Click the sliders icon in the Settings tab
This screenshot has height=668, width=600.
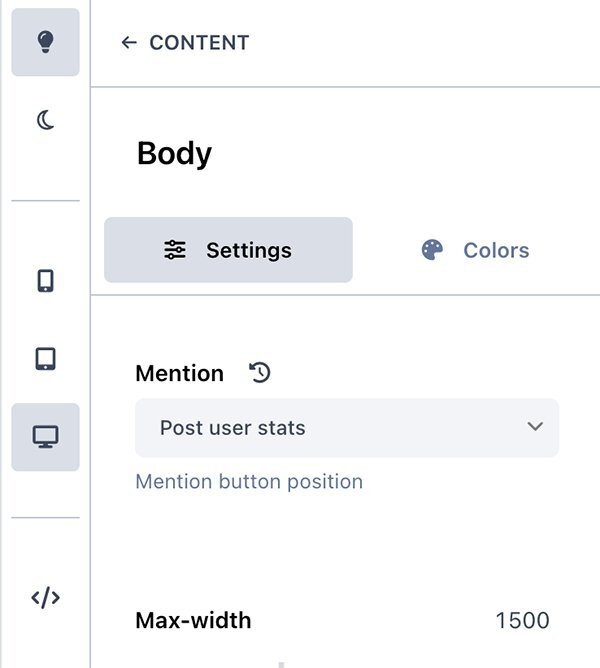coord(175,250)
